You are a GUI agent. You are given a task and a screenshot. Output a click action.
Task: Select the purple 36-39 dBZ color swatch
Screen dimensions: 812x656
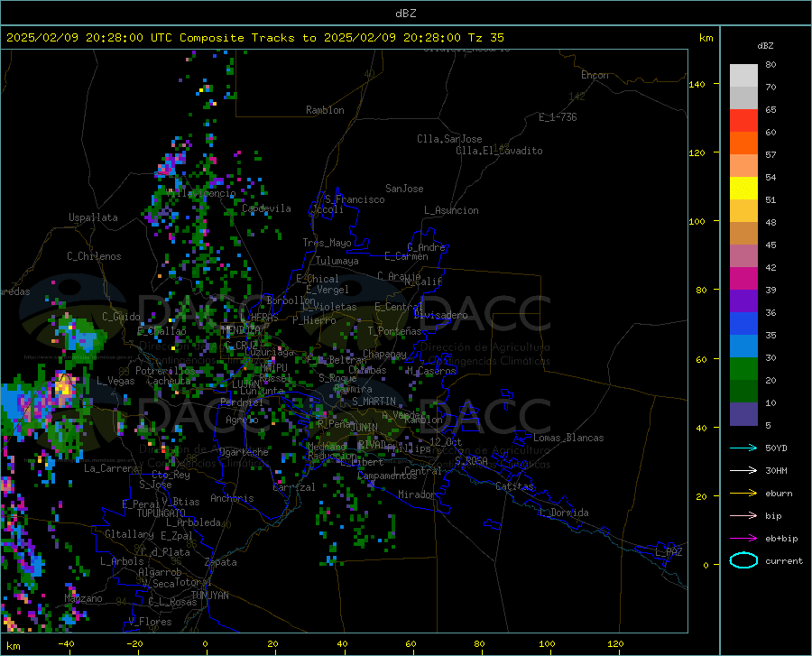[743, 301]
